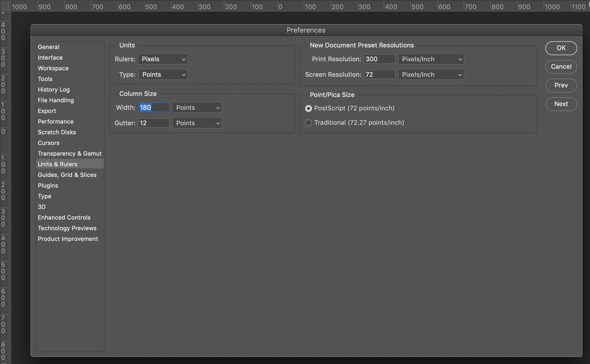This screenshot has width=590, height=364.
Task: Click the Gutter value field
Action: 154,123
